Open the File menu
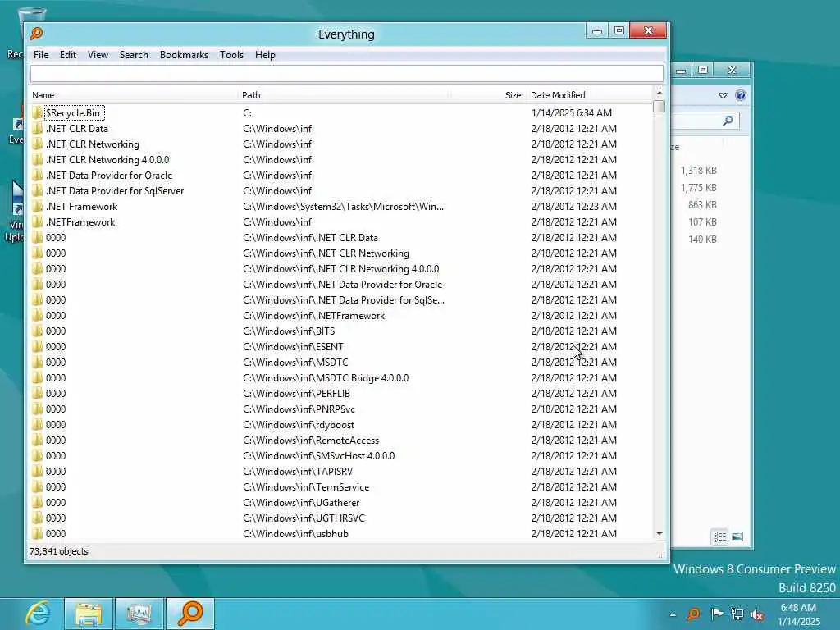Viewport: 840px width, 630px height. point(41,55)
